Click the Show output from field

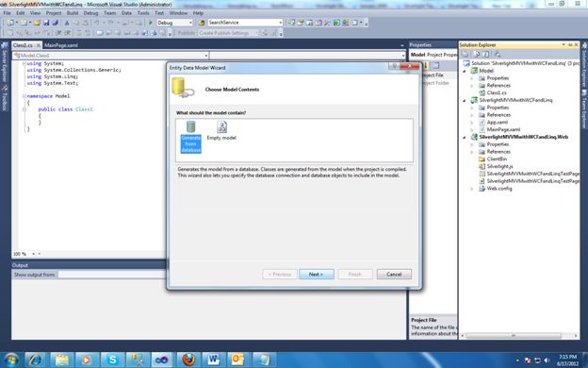[x=111, y=275]
